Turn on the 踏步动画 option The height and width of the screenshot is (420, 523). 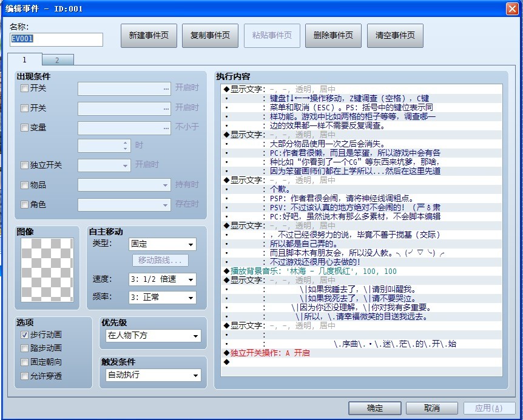(x=24, y=348)
